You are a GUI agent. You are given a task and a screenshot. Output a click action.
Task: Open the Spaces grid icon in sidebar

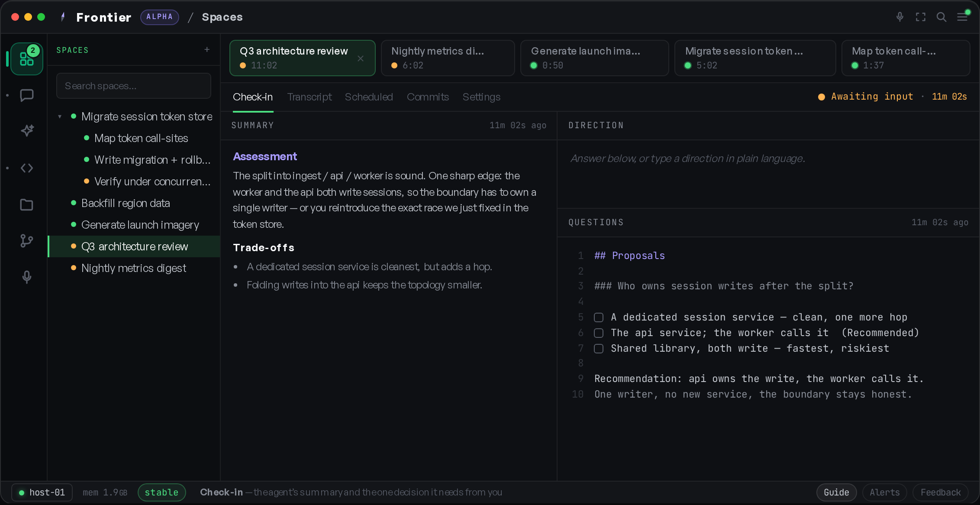[27, 58]
